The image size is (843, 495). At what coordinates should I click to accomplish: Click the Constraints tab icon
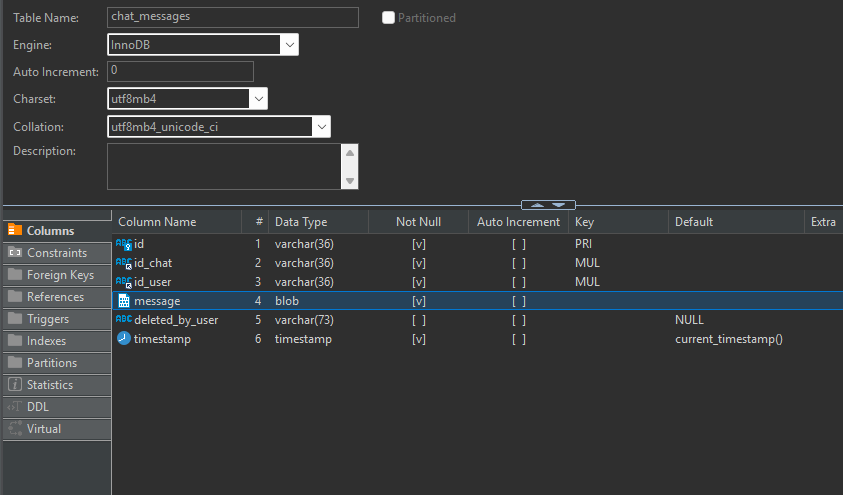click(15, 253)
